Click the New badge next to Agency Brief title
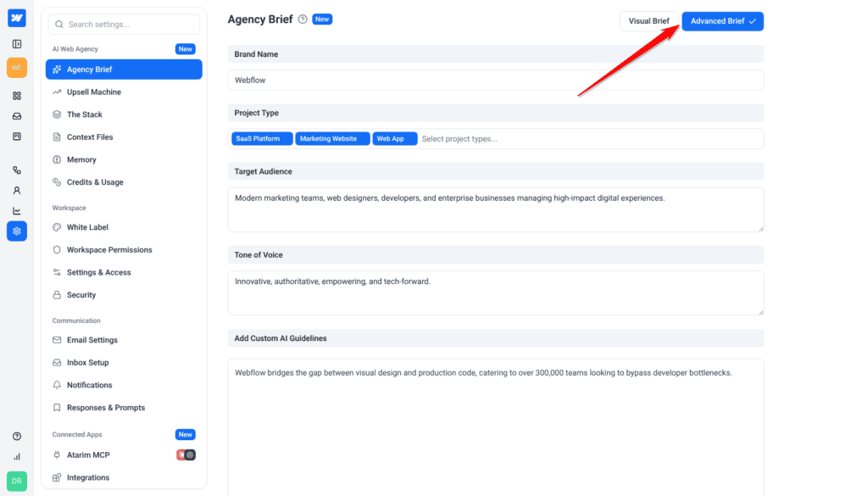 click(322, 20)
